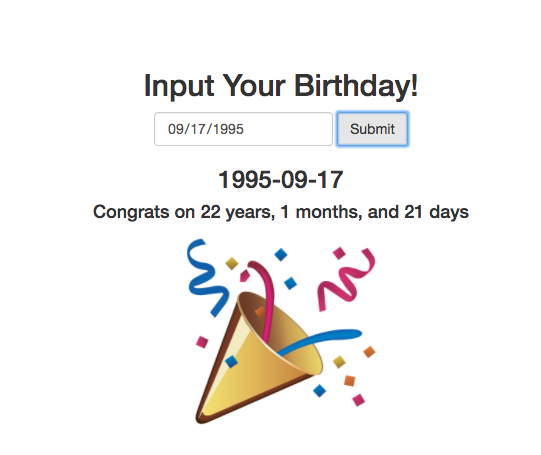Click the long blue streamer from cone

319,342
